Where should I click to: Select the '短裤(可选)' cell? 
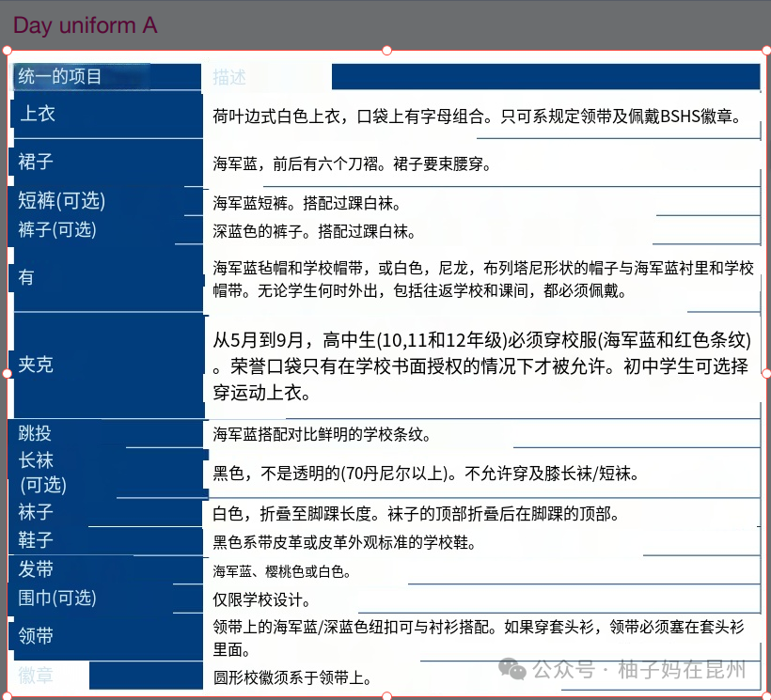click(62, 200)
